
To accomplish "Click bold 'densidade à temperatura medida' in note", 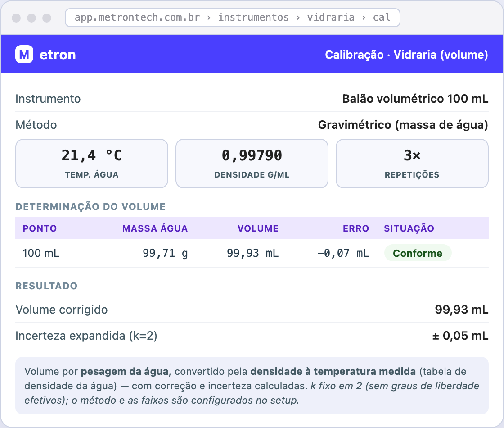I will 333,372.
